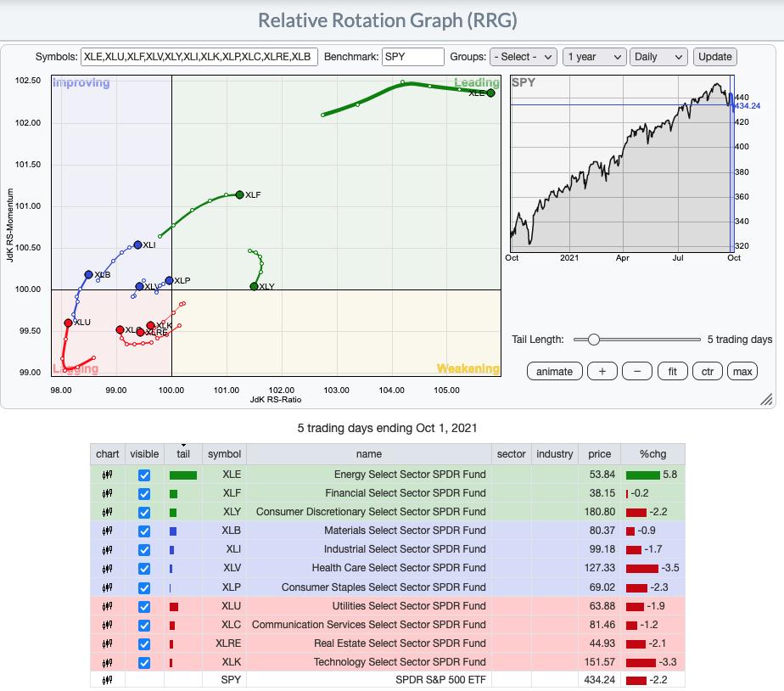Click the resize grip icon of RRG panel

point(766,399)
